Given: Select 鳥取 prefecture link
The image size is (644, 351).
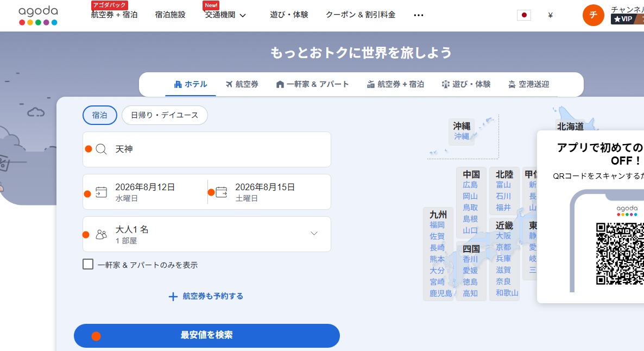Looking at the screenshot, I should (x=470, y=208).
